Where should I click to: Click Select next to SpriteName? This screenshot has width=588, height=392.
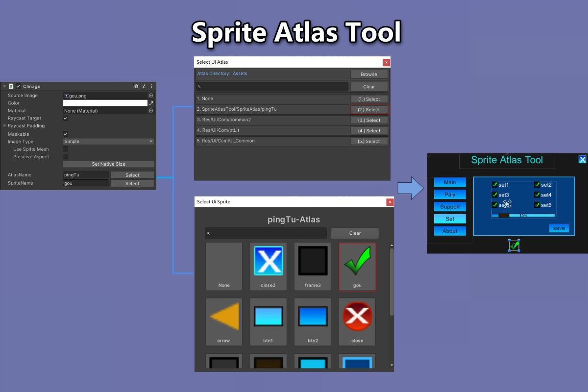pyautogui.click(x=132, y=184)
